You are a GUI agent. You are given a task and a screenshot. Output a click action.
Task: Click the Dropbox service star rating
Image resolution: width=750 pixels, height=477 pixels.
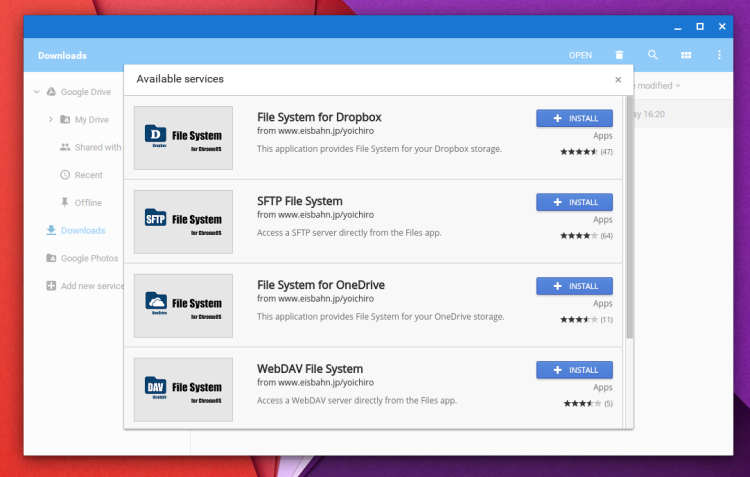(x=579, y=152)
